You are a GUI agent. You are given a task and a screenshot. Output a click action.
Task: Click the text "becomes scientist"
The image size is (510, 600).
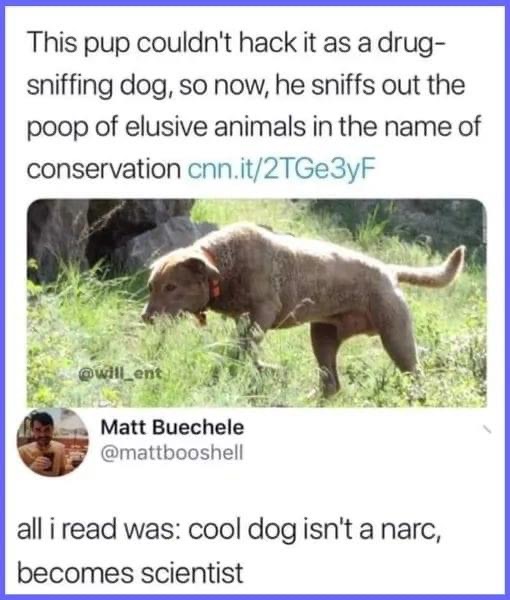pyautogui.click(x=130, y=573)
